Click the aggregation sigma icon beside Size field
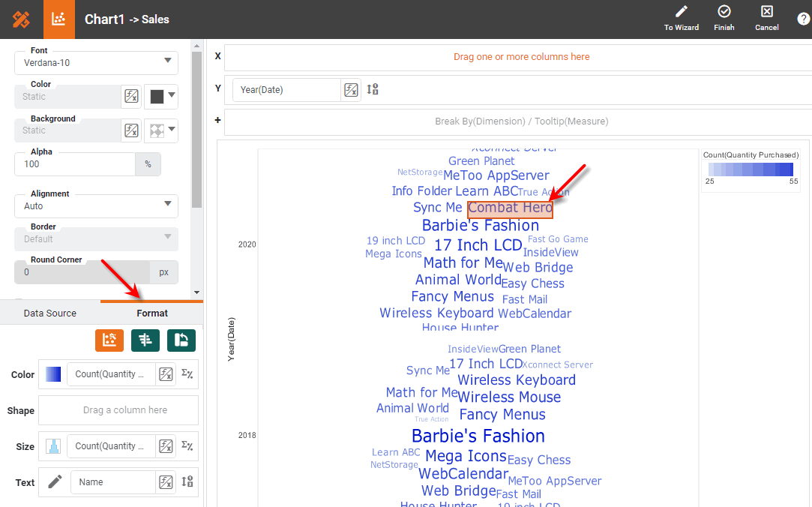This screenshot has height=507, width=812. point(187,445)
